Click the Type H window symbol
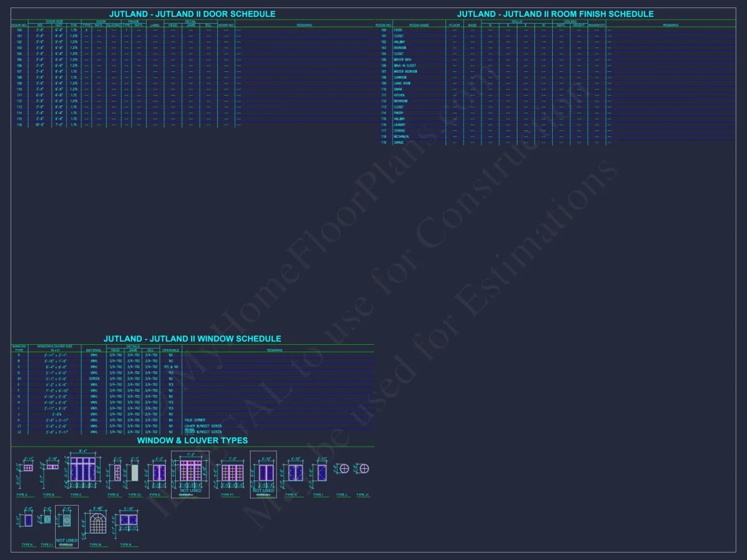Viewport: 747px width, 560px height. coord(295,472)
